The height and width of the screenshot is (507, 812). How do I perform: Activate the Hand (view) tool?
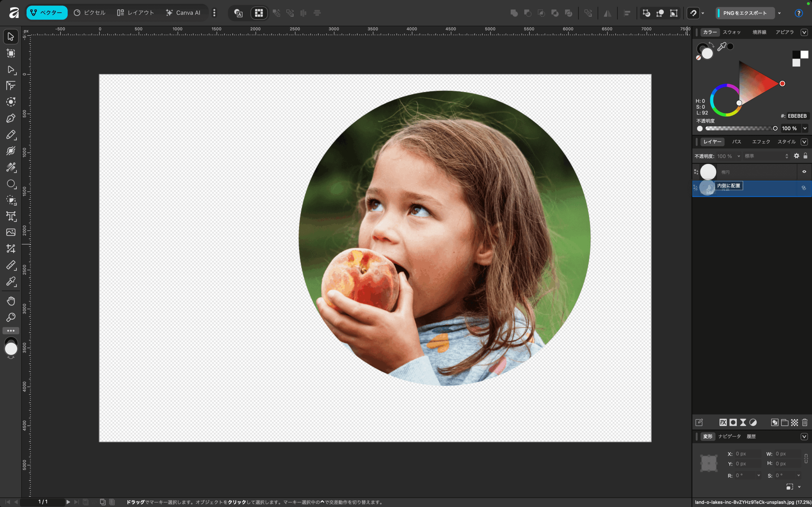tap(11, 301)
